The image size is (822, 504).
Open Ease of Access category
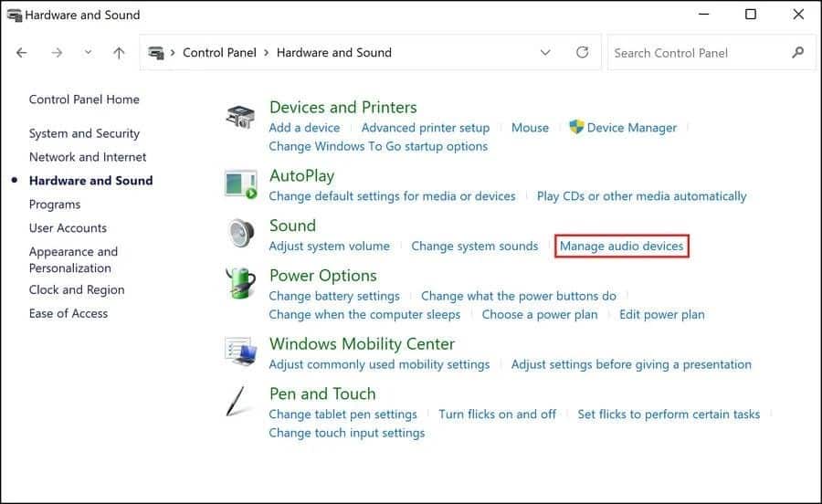coord(68,313)
